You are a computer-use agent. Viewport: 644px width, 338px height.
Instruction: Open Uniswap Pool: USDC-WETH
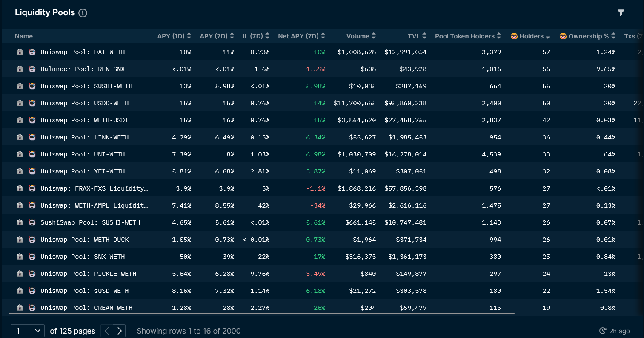coord(84,103)
